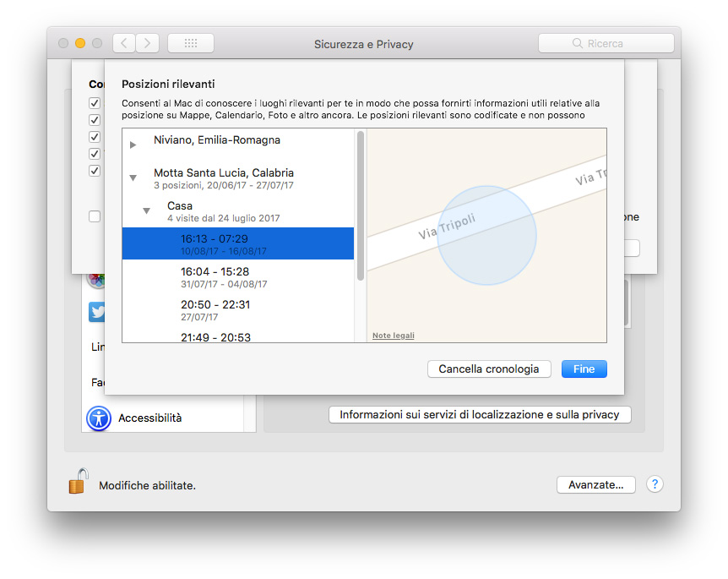Click the Twitter bird icon in sidebar

tap(97, 312)
